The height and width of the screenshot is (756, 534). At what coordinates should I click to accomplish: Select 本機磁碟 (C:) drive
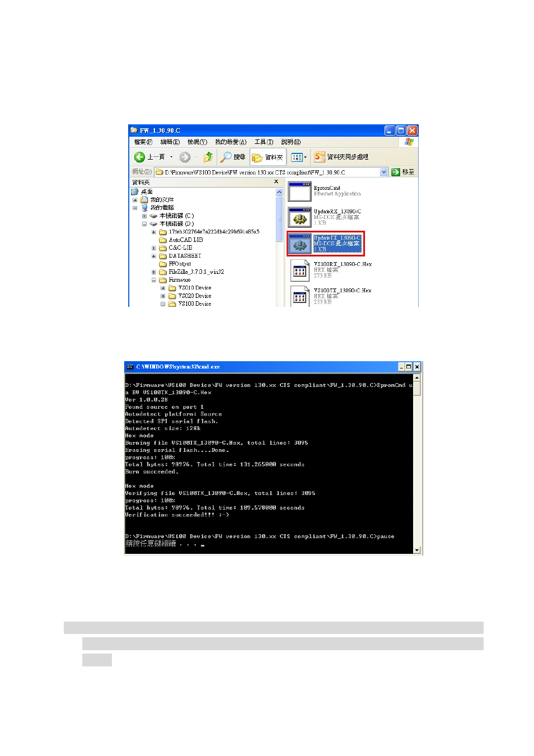[x=176, y=216]
